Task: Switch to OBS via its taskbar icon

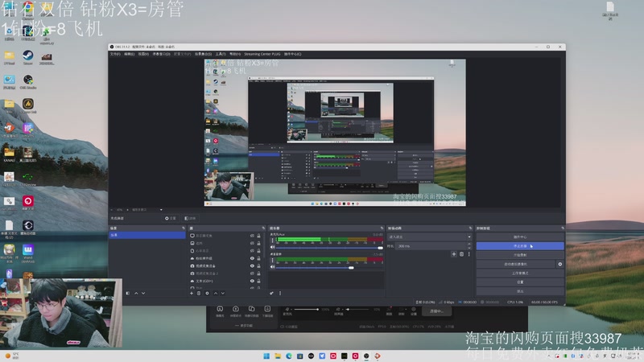Action: [366, 356]
